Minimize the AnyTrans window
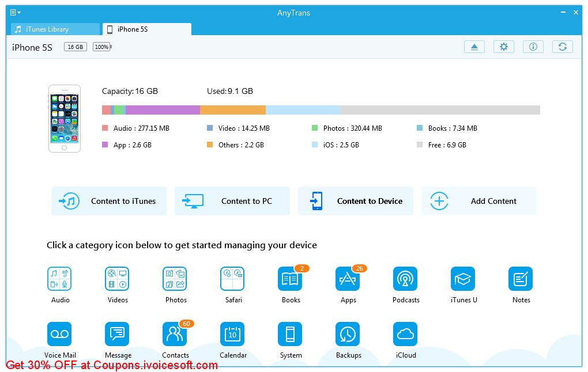This screenshot has height=372, width=588. tap(563, 12)
